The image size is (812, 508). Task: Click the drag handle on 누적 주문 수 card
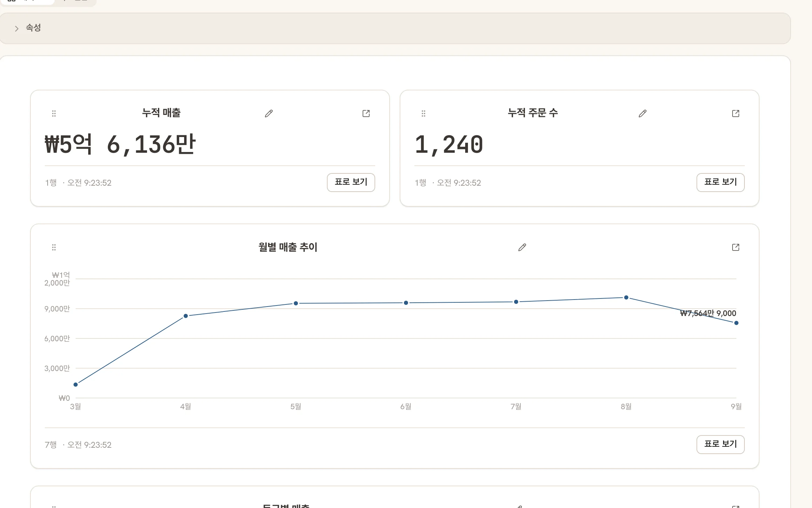(423, 114)
